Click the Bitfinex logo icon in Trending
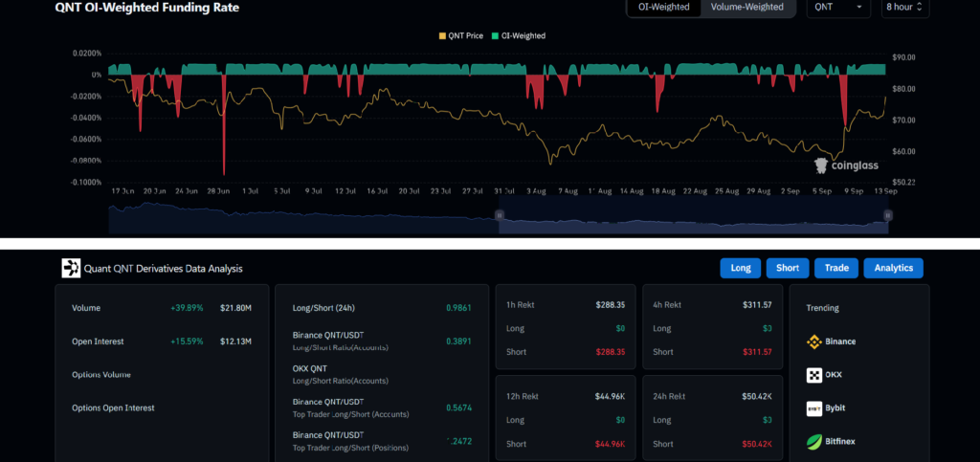Image resolution: width=980 pixels, height=462 pixels. click(x=813, y=441)
